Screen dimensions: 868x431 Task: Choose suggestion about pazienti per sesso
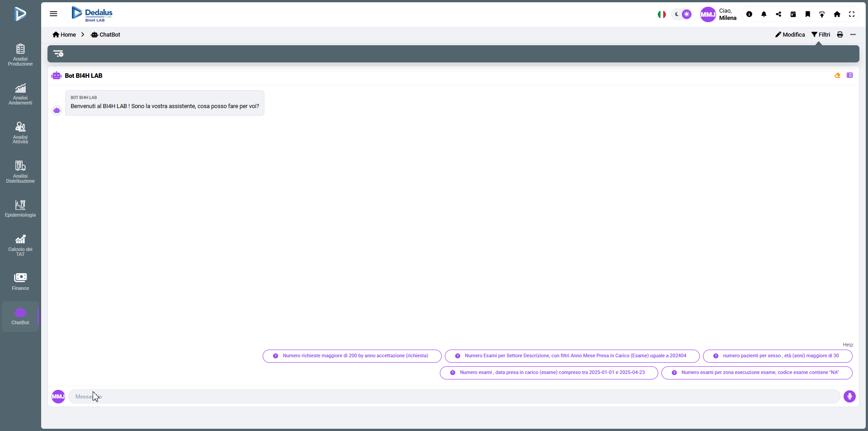tap(777, 356)
